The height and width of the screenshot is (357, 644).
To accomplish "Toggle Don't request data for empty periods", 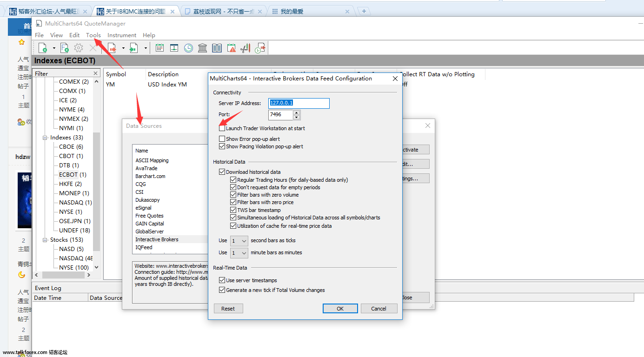I will click(x=233, y=187).
